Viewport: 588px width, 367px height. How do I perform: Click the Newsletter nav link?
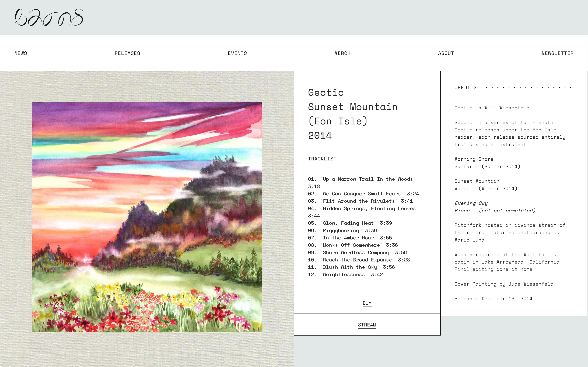(x=557, y=53)
